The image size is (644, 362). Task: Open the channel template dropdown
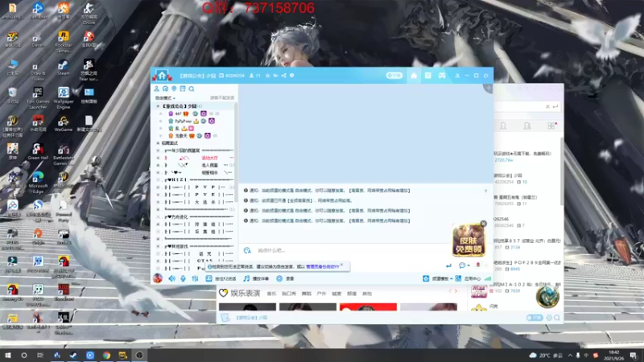pyautogui.click(x=438, y=278)
